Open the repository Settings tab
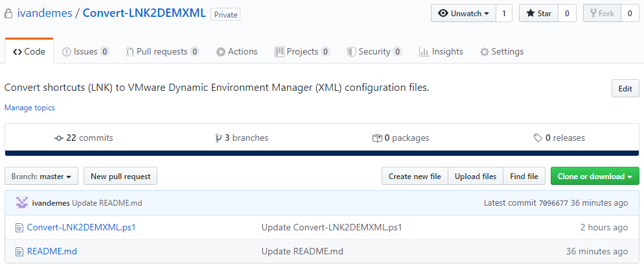The image size is (644, 268). [x=502, y=52]
